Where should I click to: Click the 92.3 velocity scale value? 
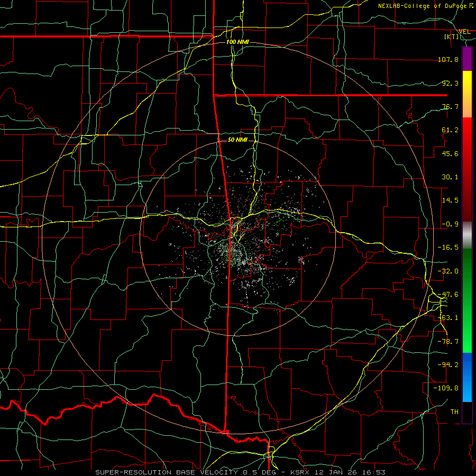(x=450, y=83)
